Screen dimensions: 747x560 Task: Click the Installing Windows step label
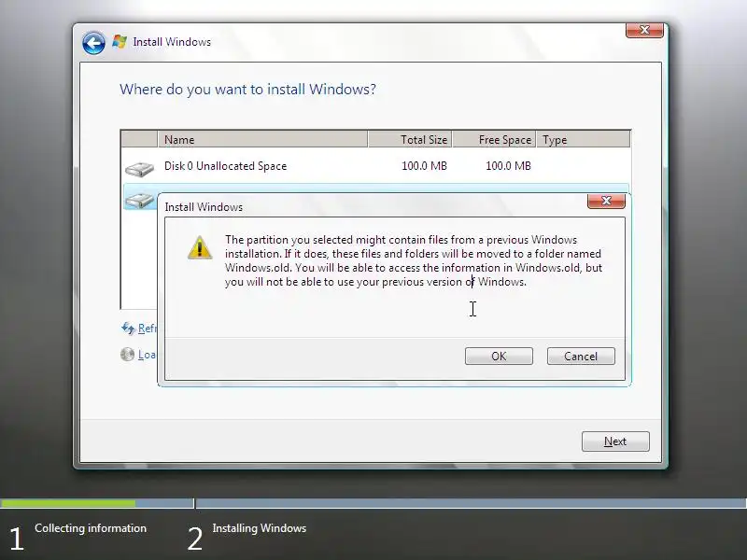tap(260, 528)
